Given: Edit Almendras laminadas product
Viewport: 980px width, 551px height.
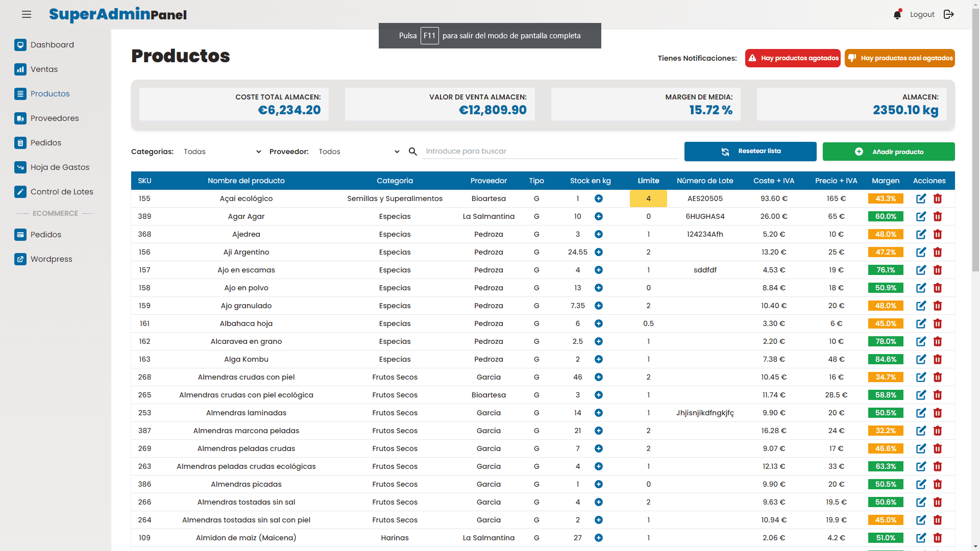Looking at the screenshot, I should point(921,413).
